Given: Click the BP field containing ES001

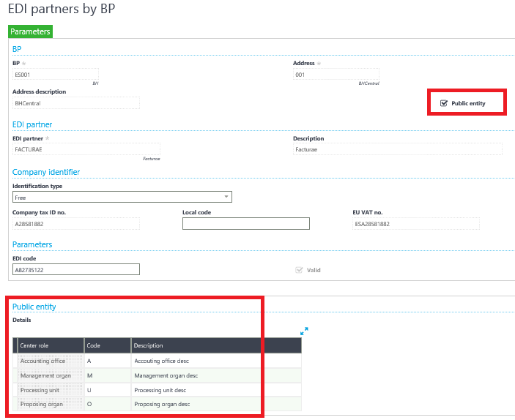Looking at the screenshot, I should [x=55, y=75].
